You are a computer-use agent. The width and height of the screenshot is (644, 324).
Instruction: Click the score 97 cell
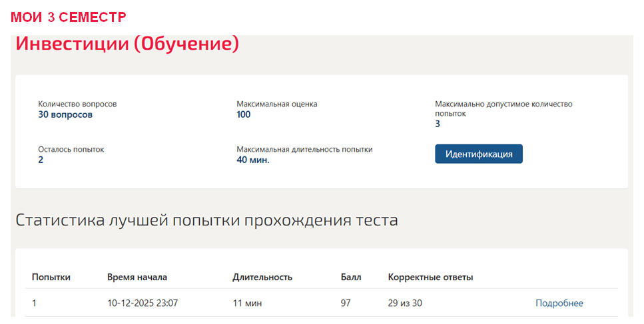coord(346,303)
